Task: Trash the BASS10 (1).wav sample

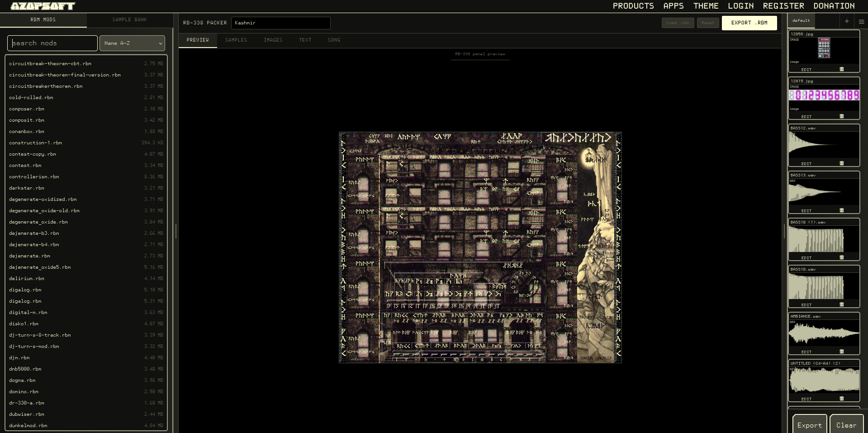Action: (841, 257)
